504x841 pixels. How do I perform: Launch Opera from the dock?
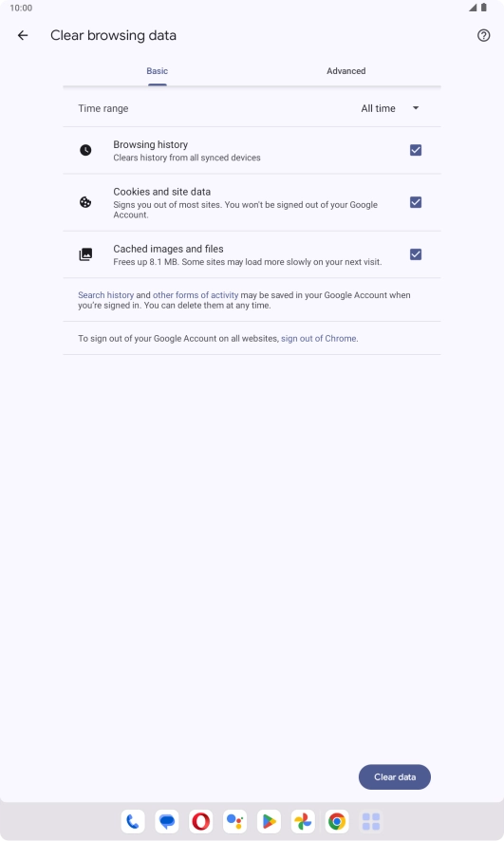point(200,821)
